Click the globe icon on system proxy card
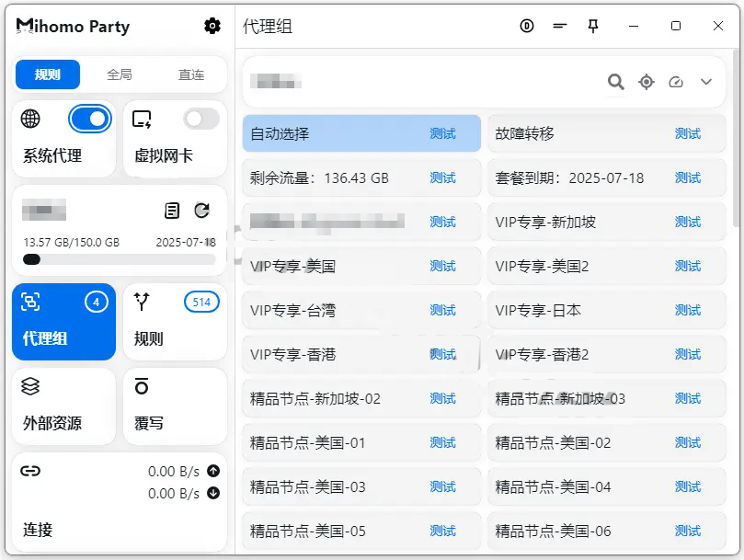Screen dimensions: 744x560 30,119
